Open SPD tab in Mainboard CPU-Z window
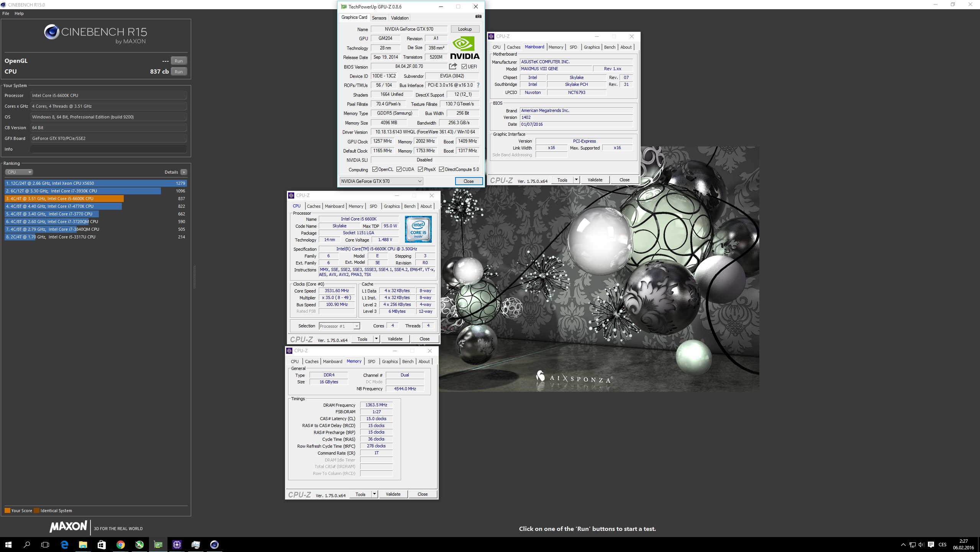 pyautogui.click(x=573, y=47)
